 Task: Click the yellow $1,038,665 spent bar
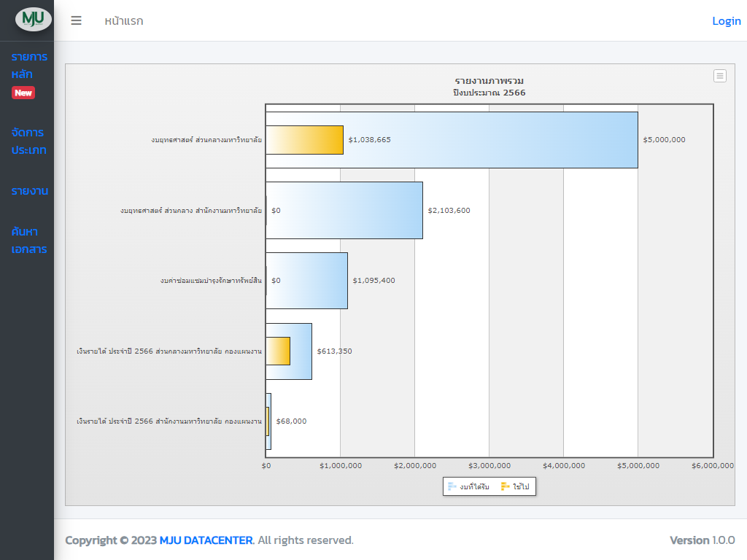304,140
